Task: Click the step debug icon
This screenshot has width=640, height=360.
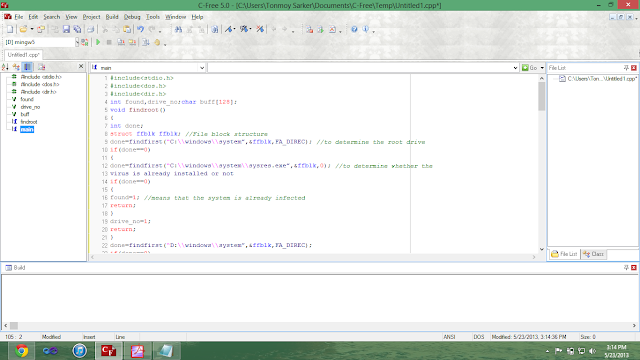Action: click(x=146, y=42)
